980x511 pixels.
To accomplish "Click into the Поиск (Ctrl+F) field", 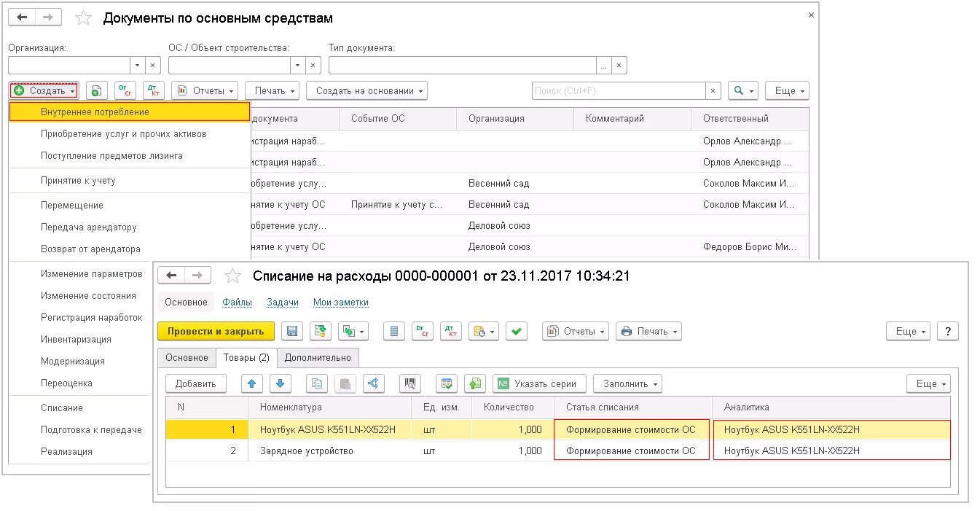I will 619,91.
